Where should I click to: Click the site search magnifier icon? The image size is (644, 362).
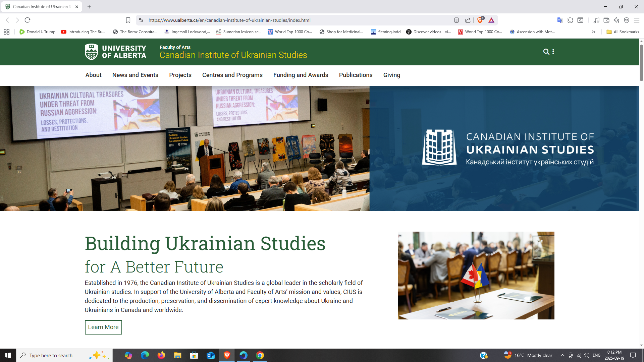coord(546,52)
